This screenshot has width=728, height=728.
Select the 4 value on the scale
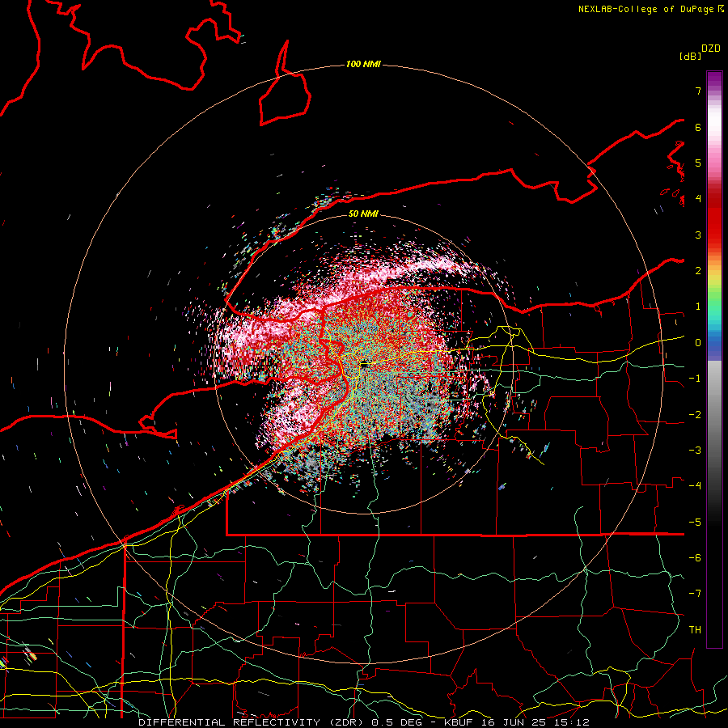click(x=698, y=199)
